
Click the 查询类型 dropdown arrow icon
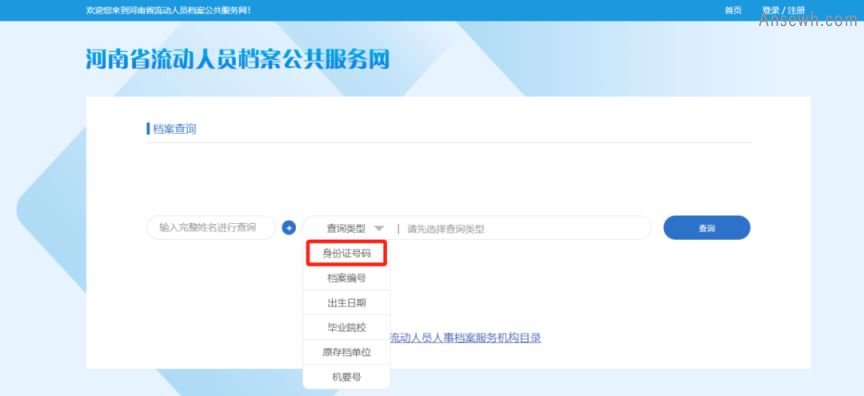click(x=379, y=228)
